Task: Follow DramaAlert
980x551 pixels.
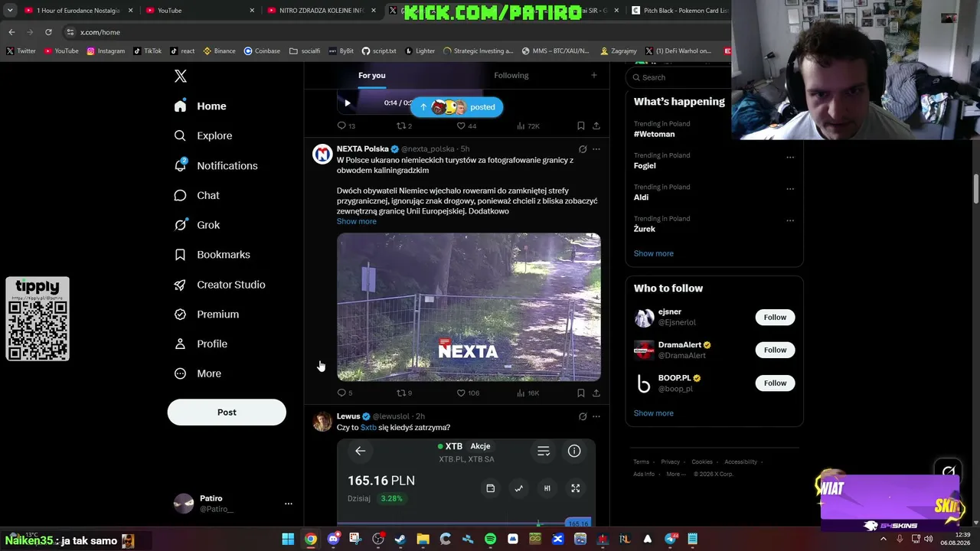Action: (775, 350)
